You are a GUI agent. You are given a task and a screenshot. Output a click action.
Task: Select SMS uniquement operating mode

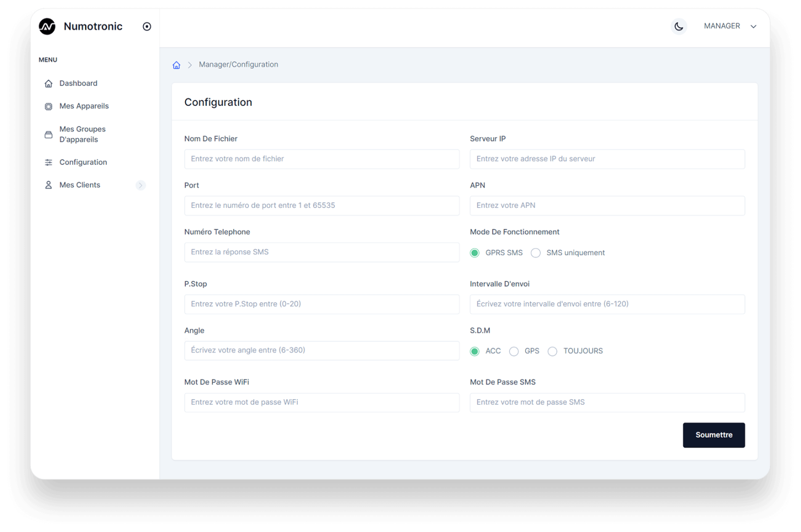click(536, 253)
